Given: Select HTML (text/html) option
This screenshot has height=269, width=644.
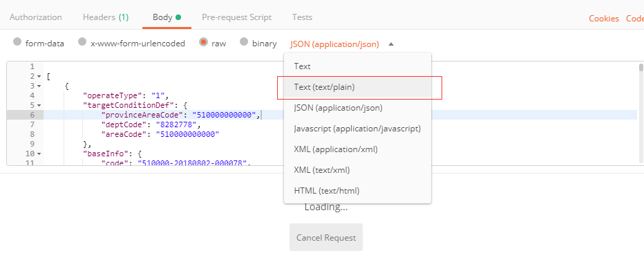Looking at the screenshot, I should (357, 190).
